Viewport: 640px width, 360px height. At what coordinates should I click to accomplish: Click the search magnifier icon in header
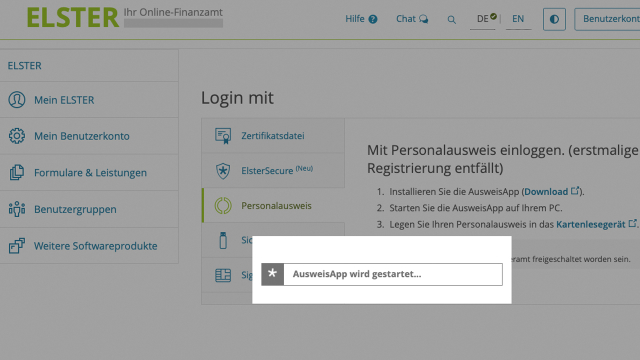coord(451,19)
